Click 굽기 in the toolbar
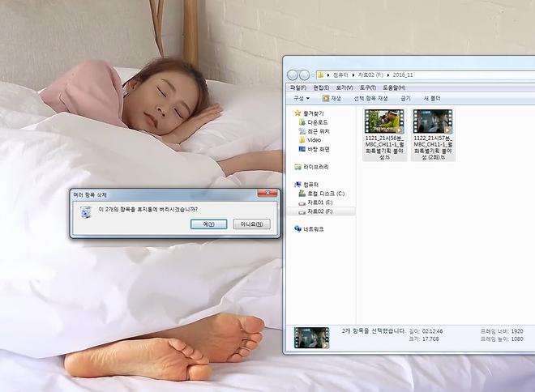 click(x=405, y=98)
